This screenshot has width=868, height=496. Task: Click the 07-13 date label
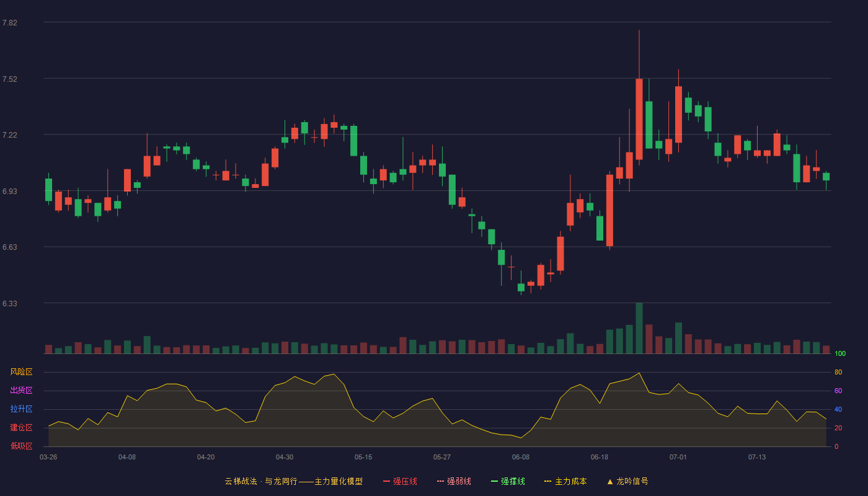click(757, 457)
